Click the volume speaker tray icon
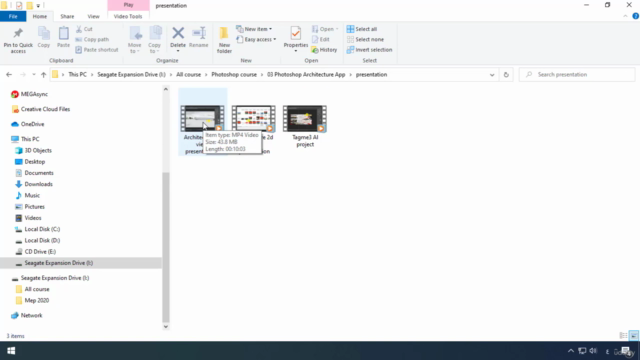 (593, 351)
